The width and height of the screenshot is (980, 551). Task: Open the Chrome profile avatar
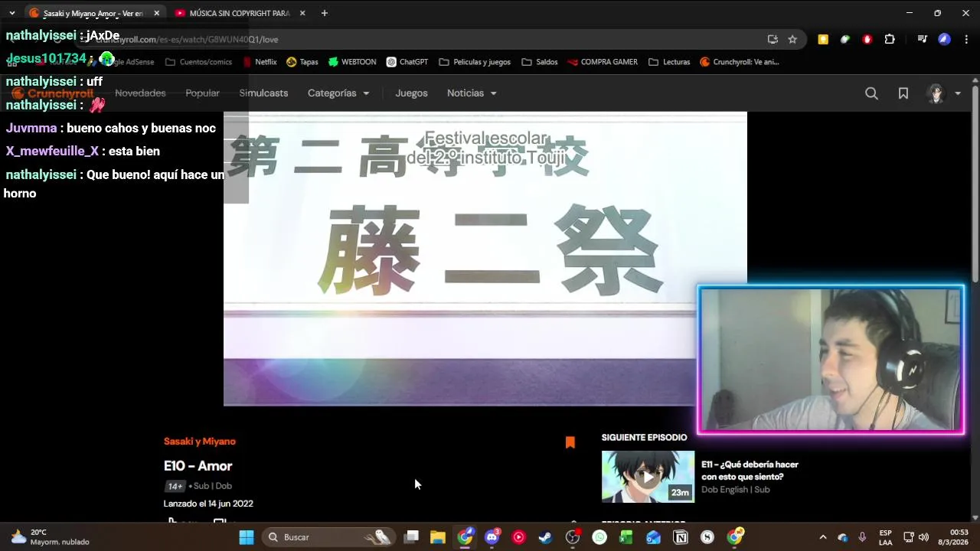pos(944,39)
